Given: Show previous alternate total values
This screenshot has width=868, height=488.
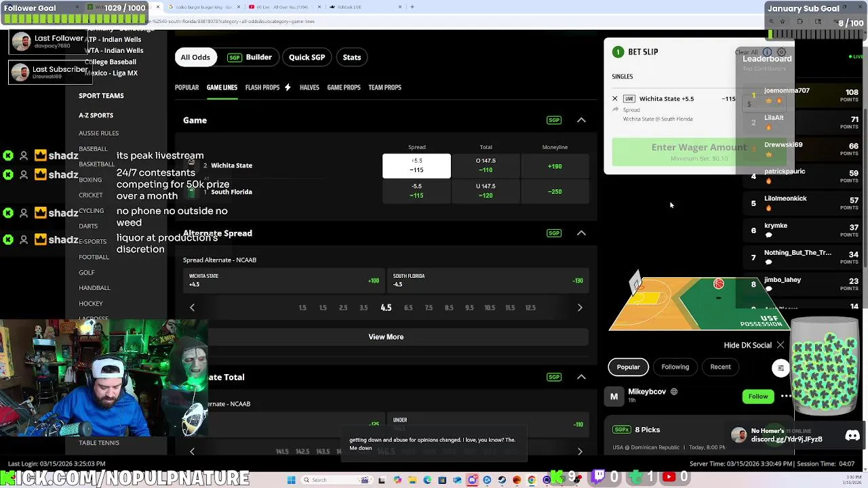Looking at the screenshot, I should pyautogui.click(x=192, y=451).
